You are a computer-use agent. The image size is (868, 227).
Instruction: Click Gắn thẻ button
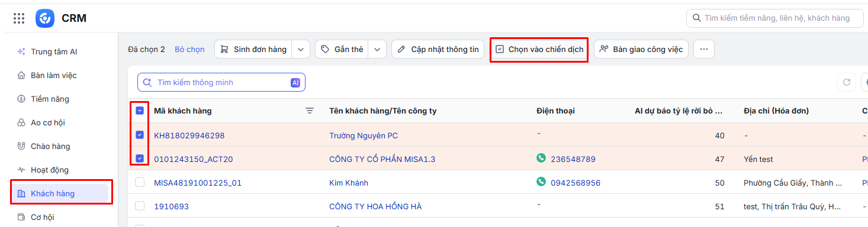coord(342,49)
